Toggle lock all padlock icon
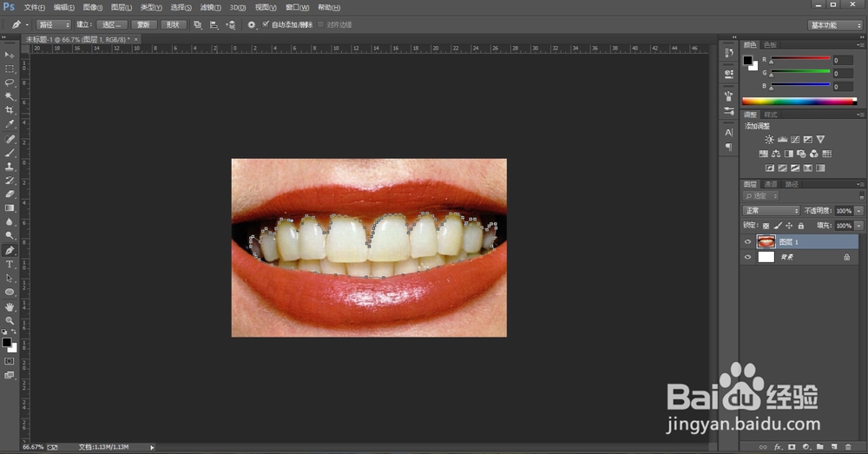 [x=800, y=226]
